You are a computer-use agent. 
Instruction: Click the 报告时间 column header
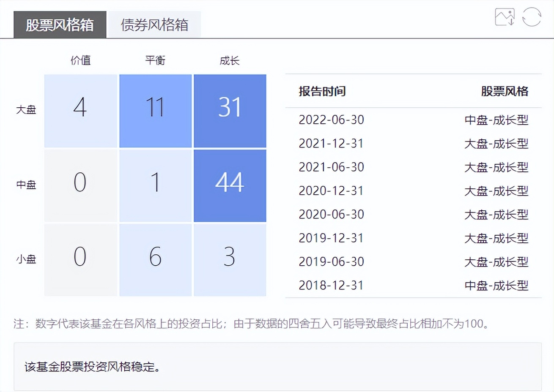pyautogui.click(x=322, y=91)
